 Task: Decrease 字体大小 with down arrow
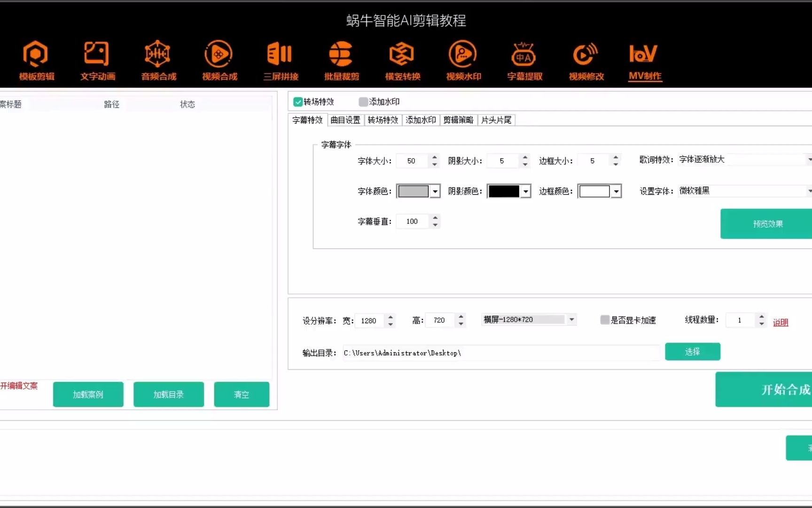(x=435, y=164)
